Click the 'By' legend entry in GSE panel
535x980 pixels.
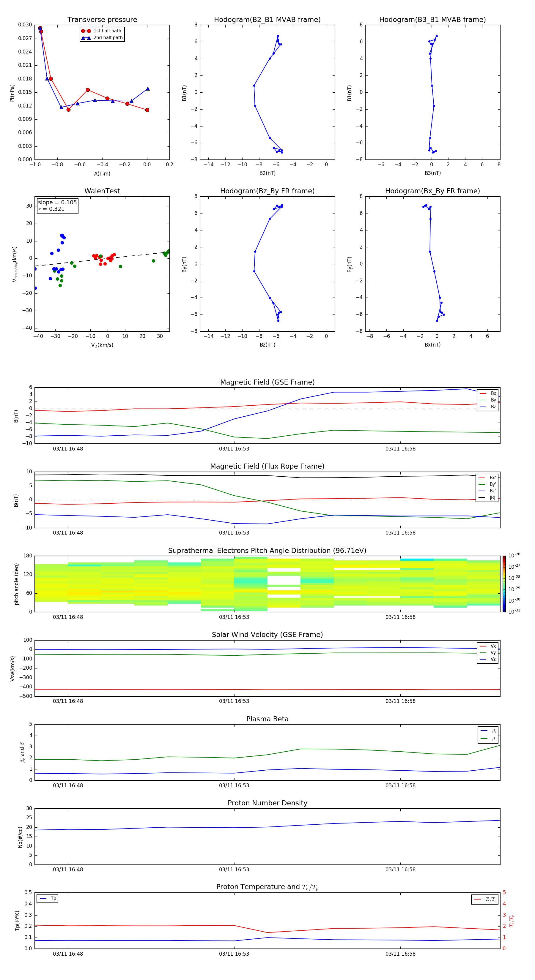[488, 400]
